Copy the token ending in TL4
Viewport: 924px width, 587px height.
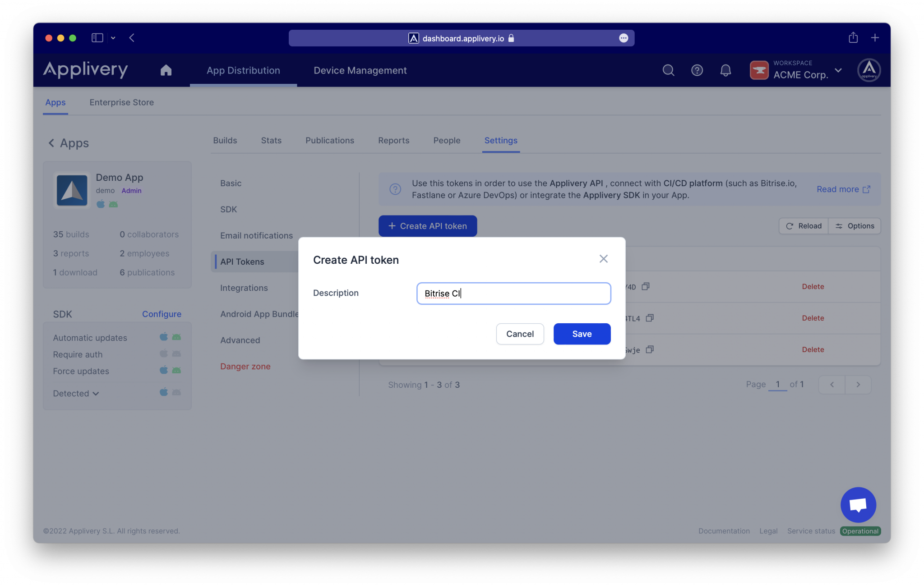click(650, 318)
